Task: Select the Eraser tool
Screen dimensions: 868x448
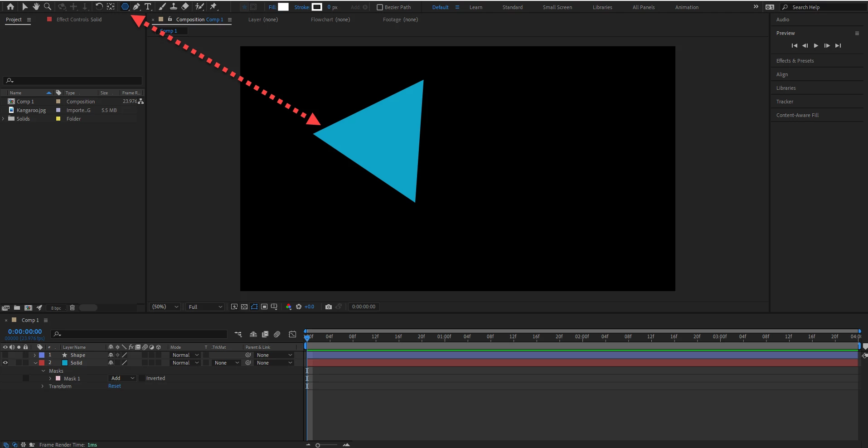Action: point(185,7)
